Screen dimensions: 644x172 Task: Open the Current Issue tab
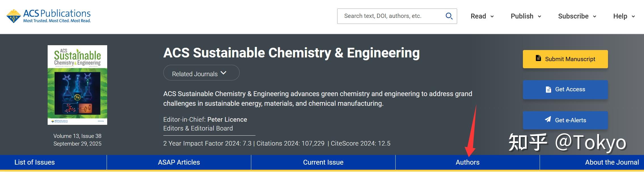point(323,162)
